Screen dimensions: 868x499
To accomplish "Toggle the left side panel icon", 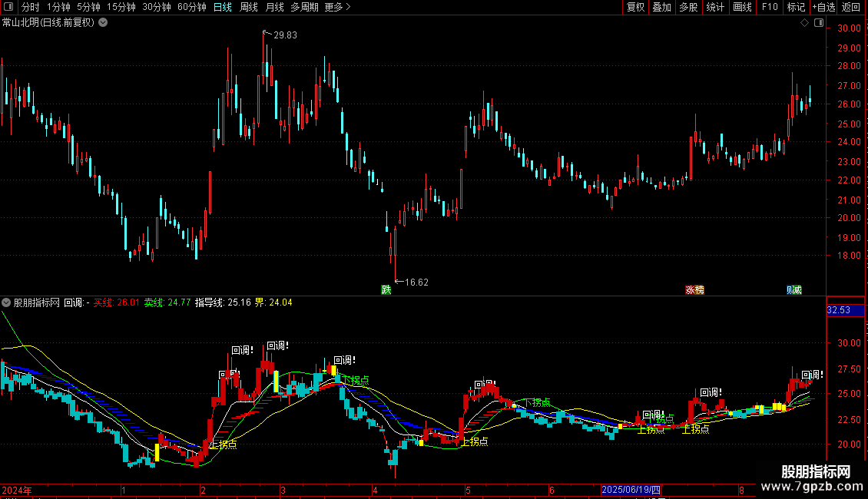I will click(x=8, y=7).
